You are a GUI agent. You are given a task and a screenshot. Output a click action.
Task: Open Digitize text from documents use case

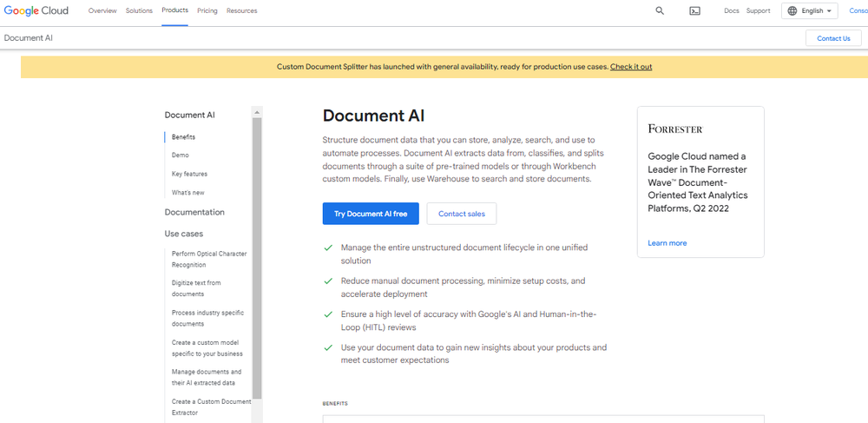pyautogui.click(x=196, y=288)
